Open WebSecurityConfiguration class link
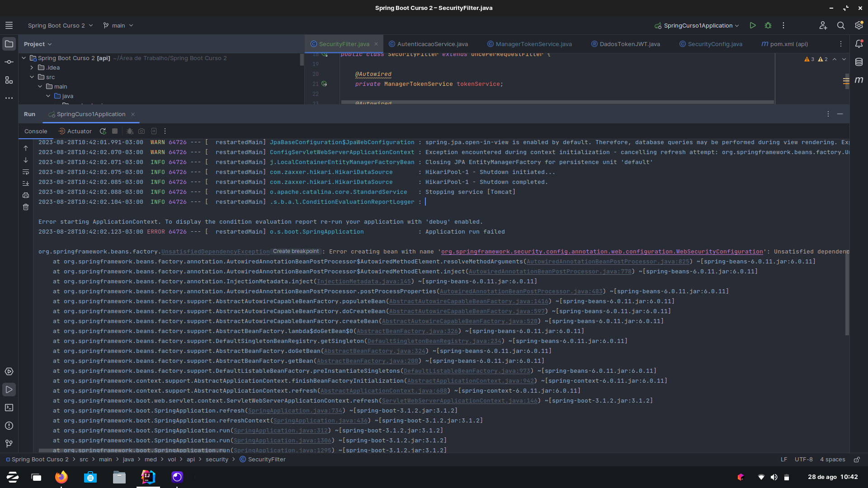Screen dimensions: 868x488 [x=602, y=252]
